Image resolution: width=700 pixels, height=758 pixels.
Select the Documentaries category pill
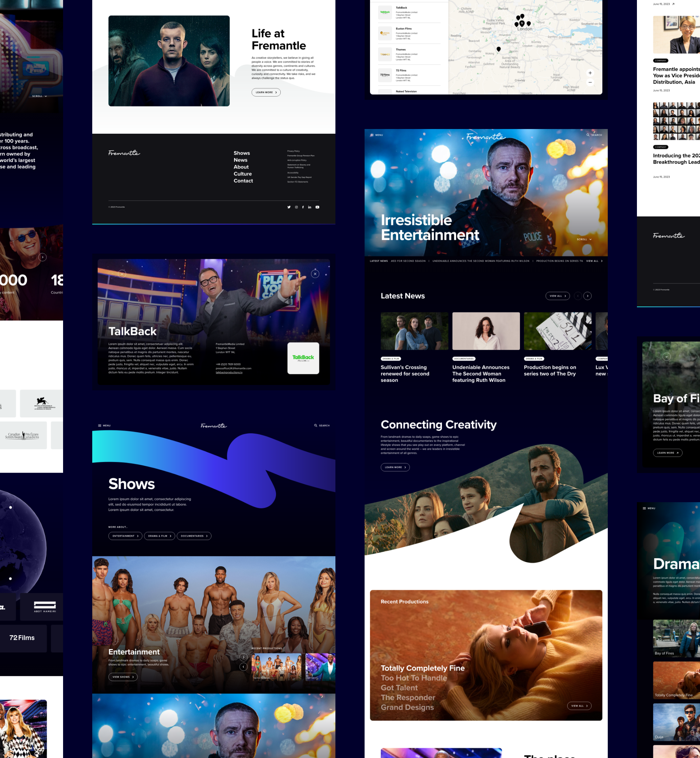coord(194,536)
